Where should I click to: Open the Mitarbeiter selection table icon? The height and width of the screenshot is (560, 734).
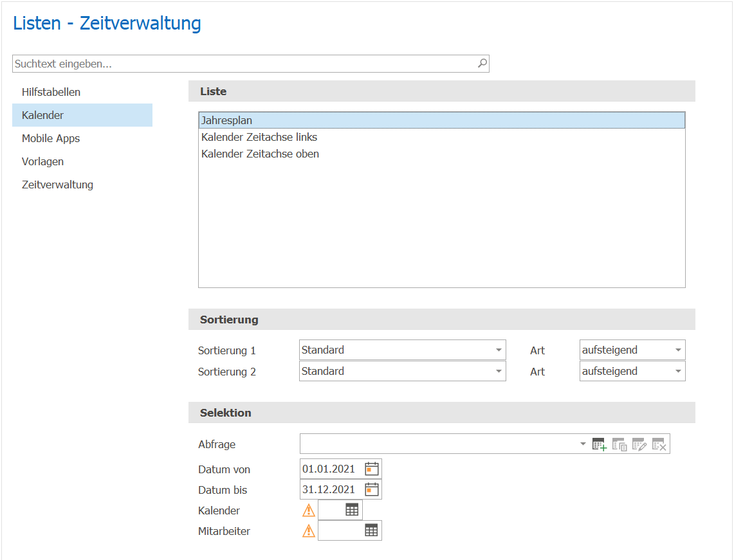tap(371, 530)
